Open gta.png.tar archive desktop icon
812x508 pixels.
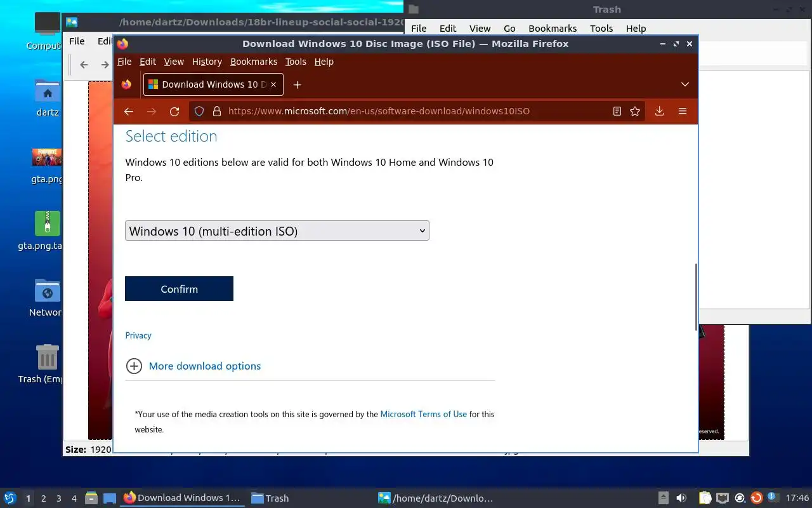point(46,231)
